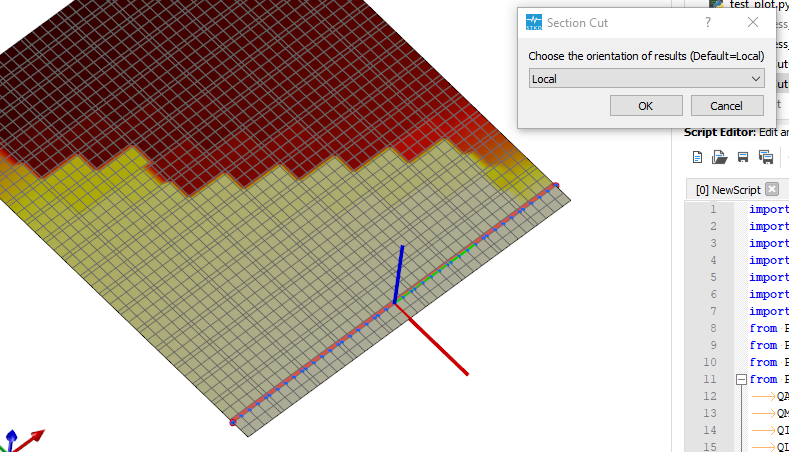Click line number 1 in the script editor
Screen dimensions: 789x452
click(713, 209)
